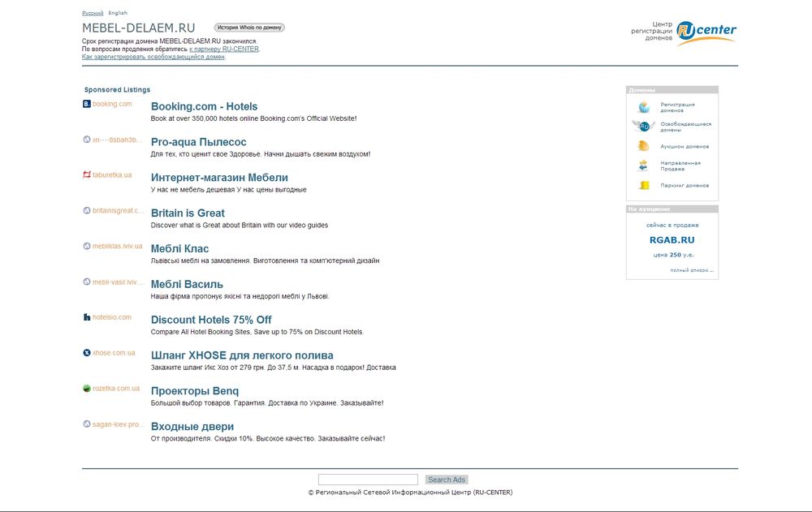Click the Направленная Продажа sidebar link
The image size is (812, 512).
pyautogui.click(x=680, y=166)
